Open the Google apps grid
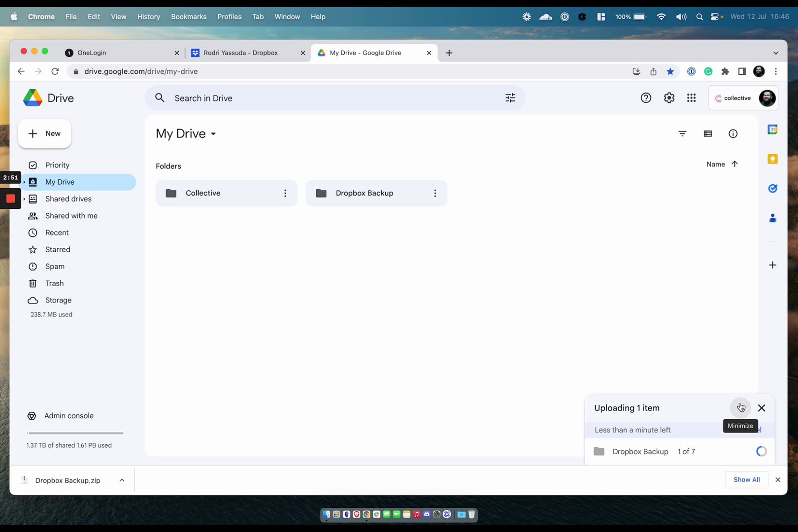The image size is (798, 532). pyautogui.click(x=691, y=98)
